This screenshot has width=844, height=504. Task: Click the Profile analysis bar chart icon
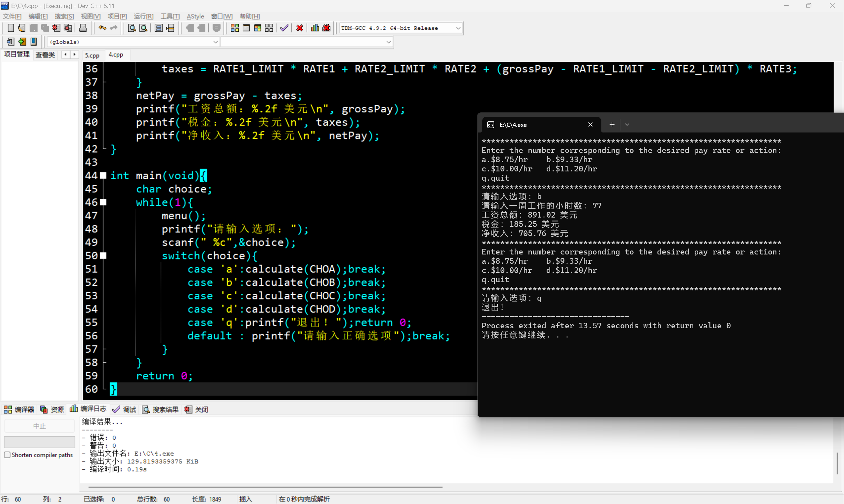(315, 28)
